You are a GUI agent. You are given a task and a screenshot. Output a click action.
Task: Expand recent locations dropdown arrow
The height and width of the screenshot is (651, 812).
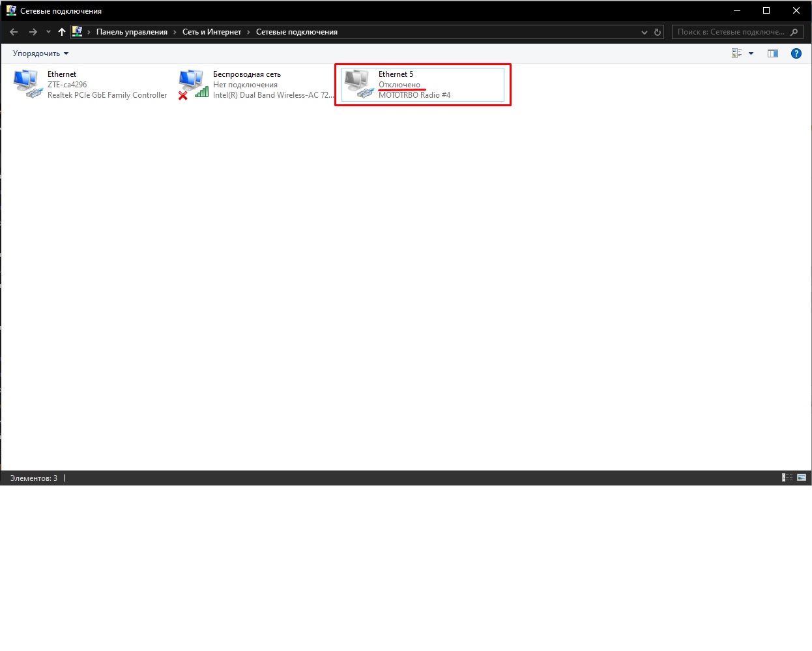(x=48, y=32)
